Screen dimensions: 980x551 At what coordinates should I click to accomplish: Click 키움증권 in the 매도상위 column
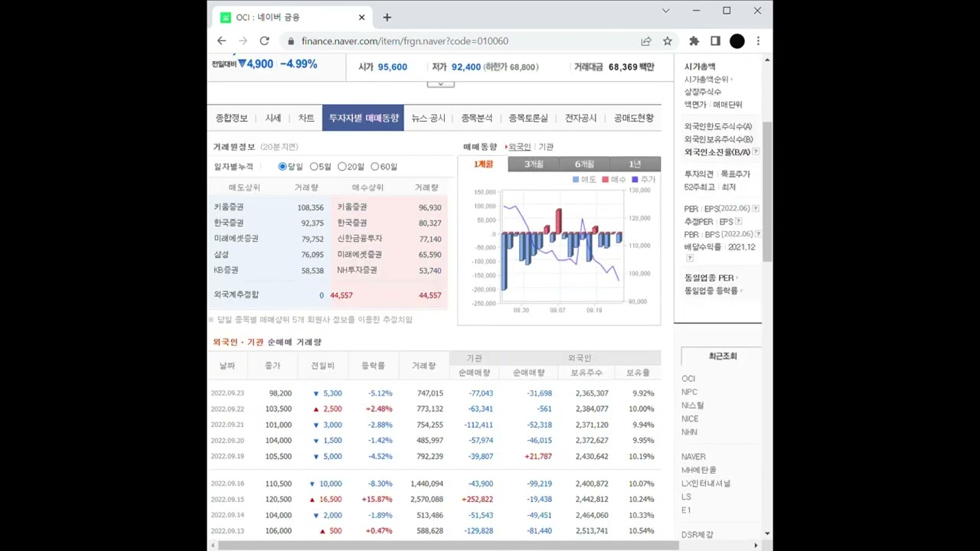pyautogui.click(x=229, y=207)
